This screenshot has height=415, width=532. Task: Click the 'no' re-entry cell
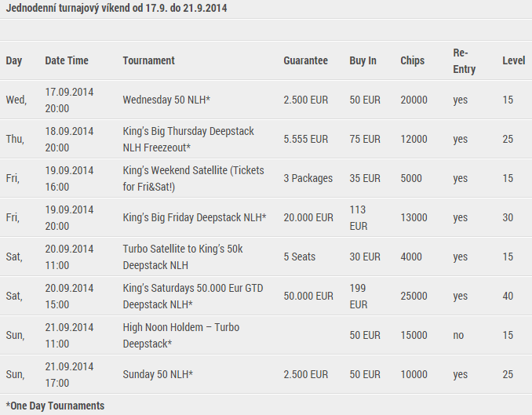pyautogui.click(x=458, y=335)
